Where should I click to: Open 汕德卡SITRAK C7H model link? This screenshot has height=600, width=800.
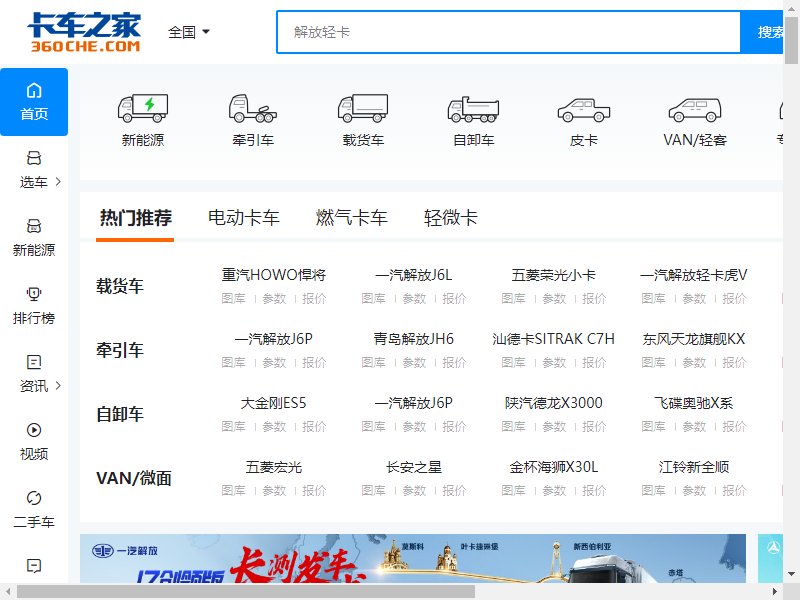(554, 339)
